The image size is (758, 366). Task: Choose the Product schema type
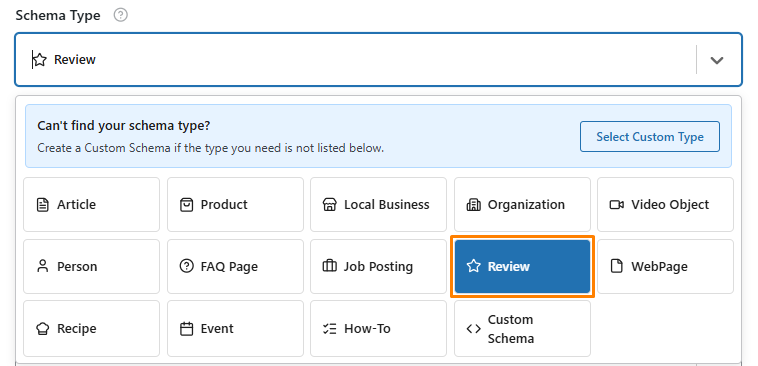[235, 205]
